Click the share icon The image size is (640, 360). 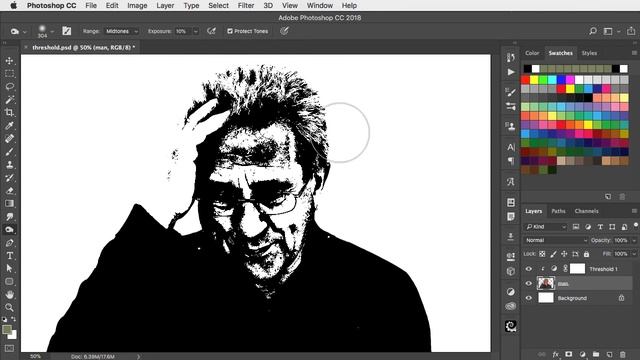pyautogui.click(x=631, y=31)
